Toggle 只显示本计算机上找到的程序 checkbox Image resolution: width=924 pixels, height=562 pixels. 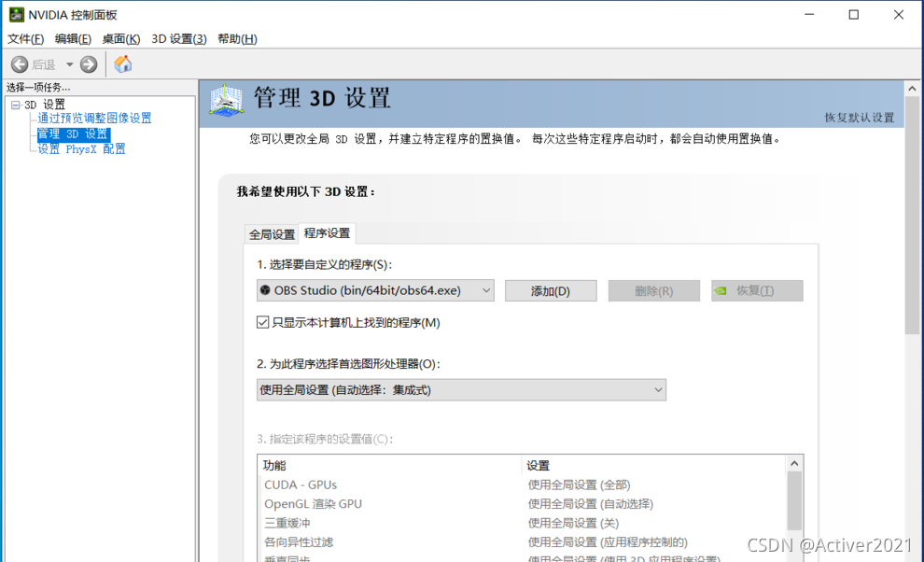(x=263, y=322)
